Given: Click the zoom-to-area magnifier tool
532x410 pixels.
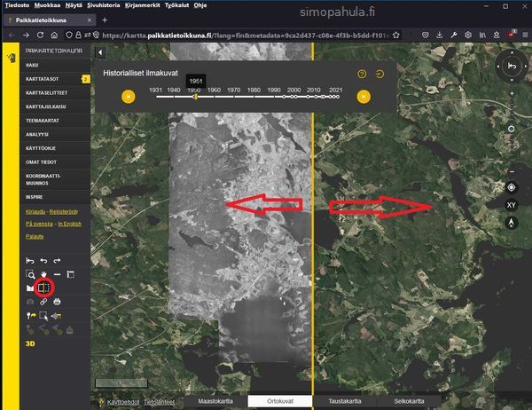Looking at the screenshot, I should [x=30, y=274].
